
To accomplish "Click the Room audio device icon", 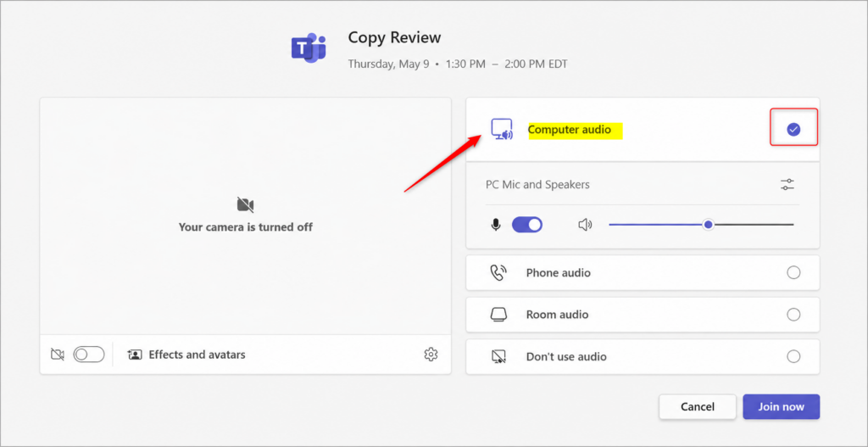I will coord(498,315).
